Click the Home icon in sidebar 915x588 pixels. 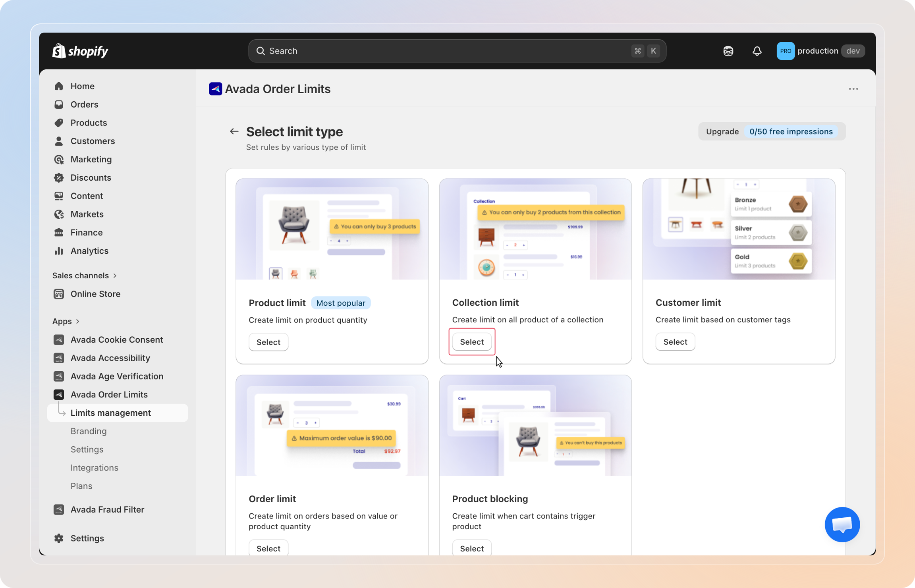[59, 86]
